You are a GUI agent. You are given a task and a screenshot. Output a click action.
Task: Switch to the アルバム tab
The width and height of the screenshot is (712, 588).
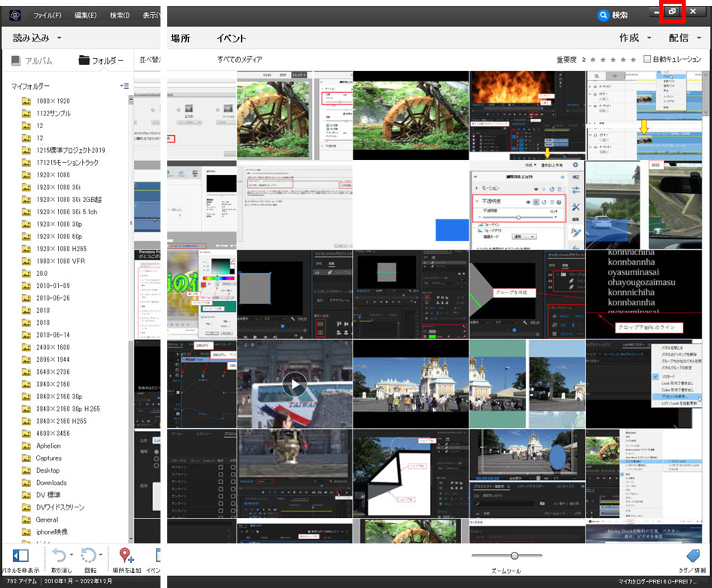(32, 60)
